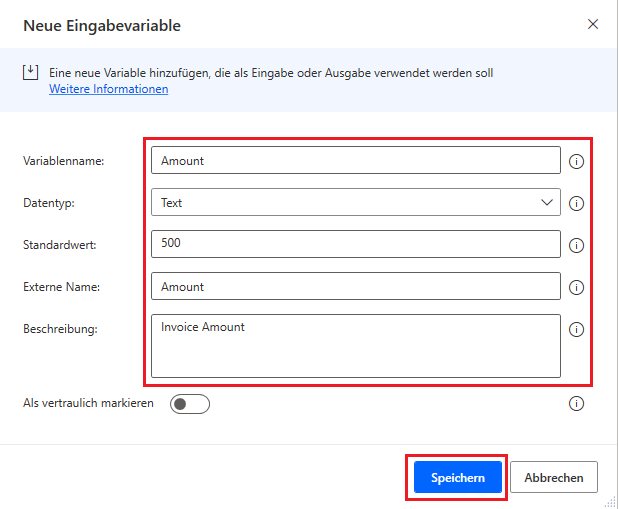Click the info icon beside Externe Name field
The width and height of the screenshot is (618, 509).
(x=576, y=287)
